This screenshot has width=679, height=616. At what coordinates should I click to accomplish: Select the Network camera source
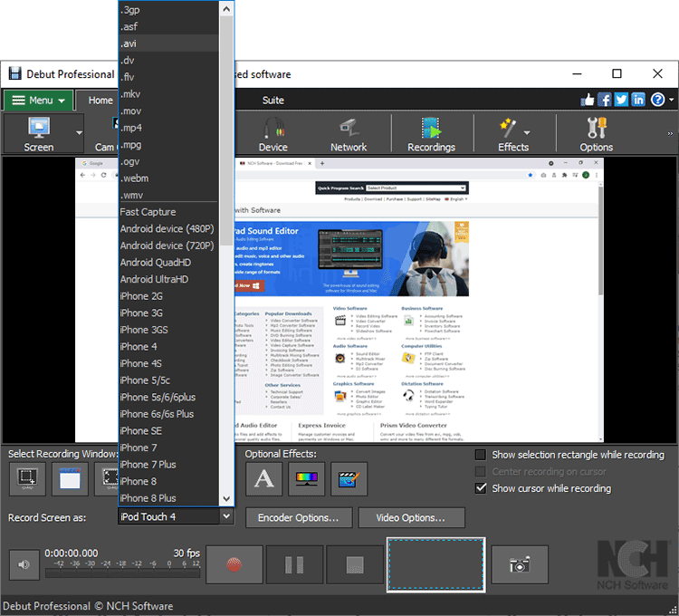349,133
